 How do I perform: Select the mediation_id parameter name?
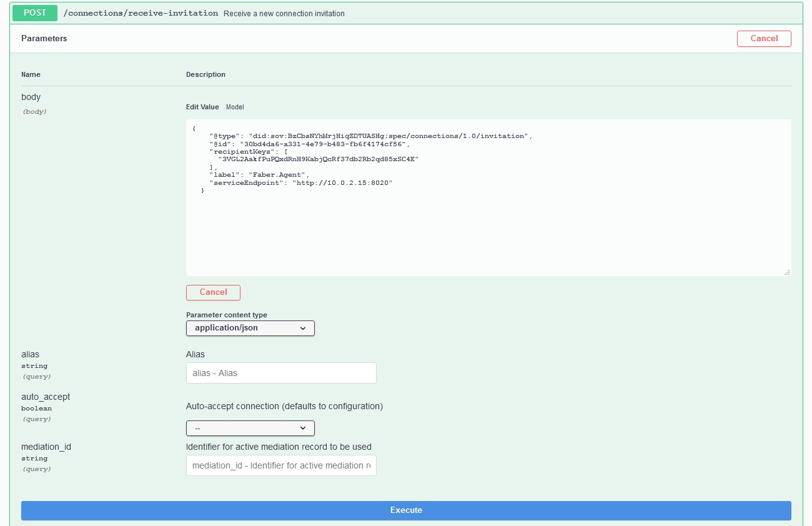[46, 446]
